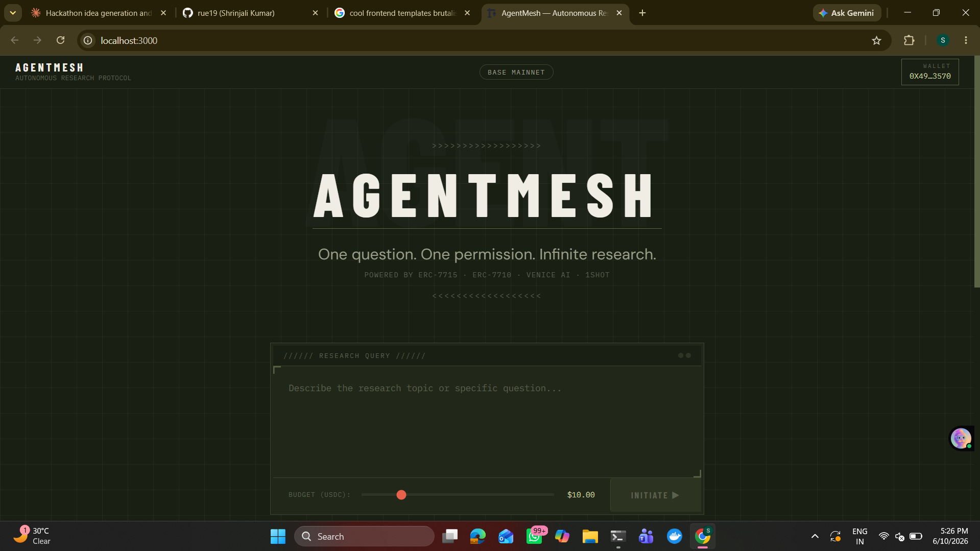The image size is (980, 551).
Task: Open Outlook from the taskbar
Action: [506, 536]
